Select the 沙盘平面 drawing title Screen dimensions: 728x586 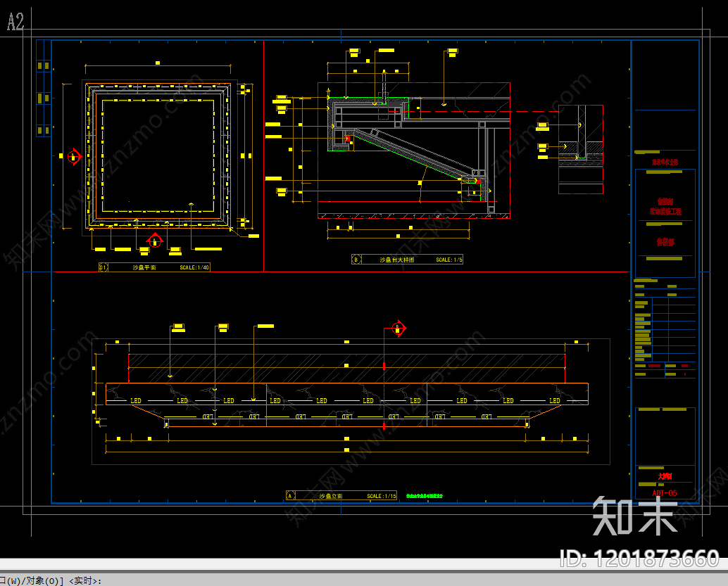(x=144, y=268)
